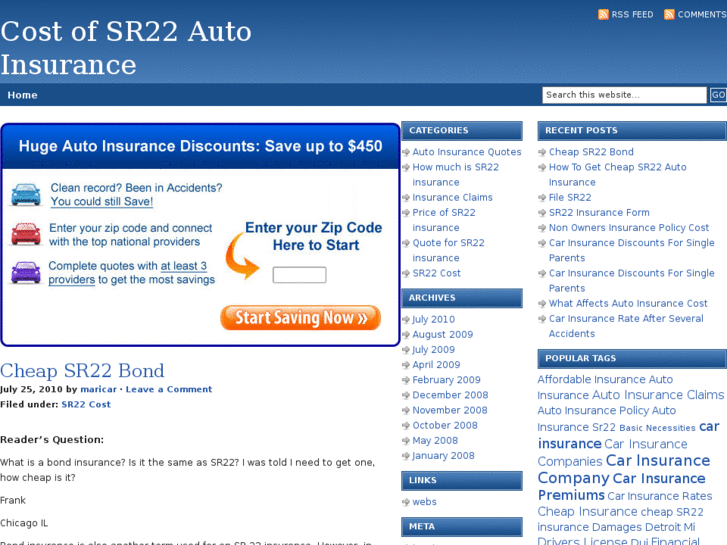Image resolution: width=727 pixels, height=545 pixels.
Task: Open April 2009 archive
Action: coord(436,365)
